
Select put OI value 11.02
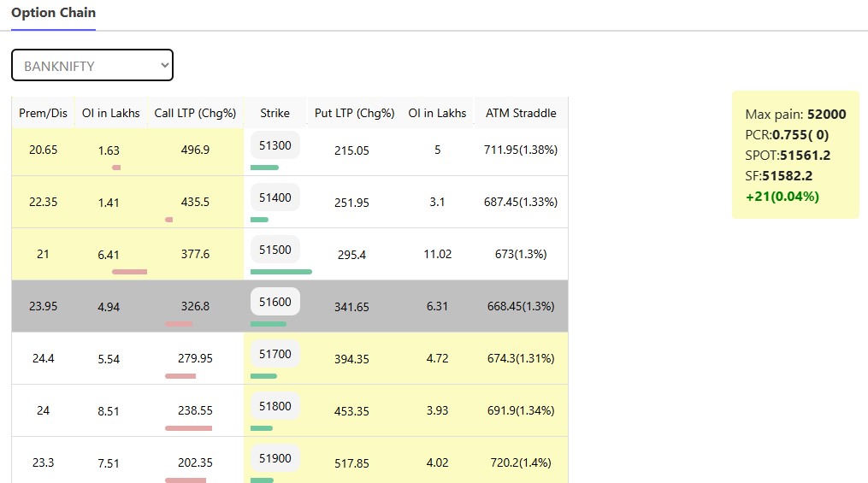[437, 254]
